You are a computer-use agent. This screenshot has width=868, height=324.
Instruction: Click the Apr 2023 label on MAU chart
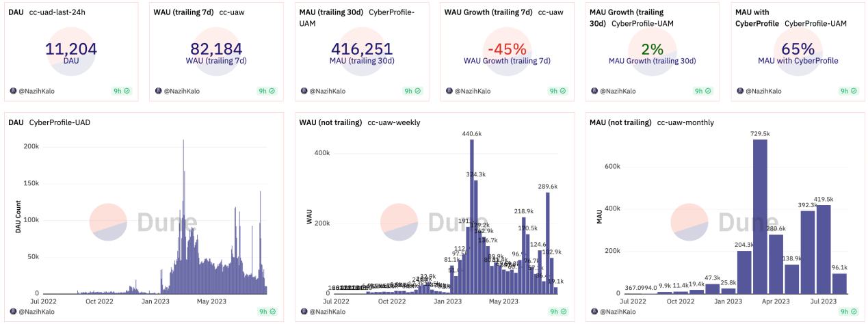(x=776, y=300)
